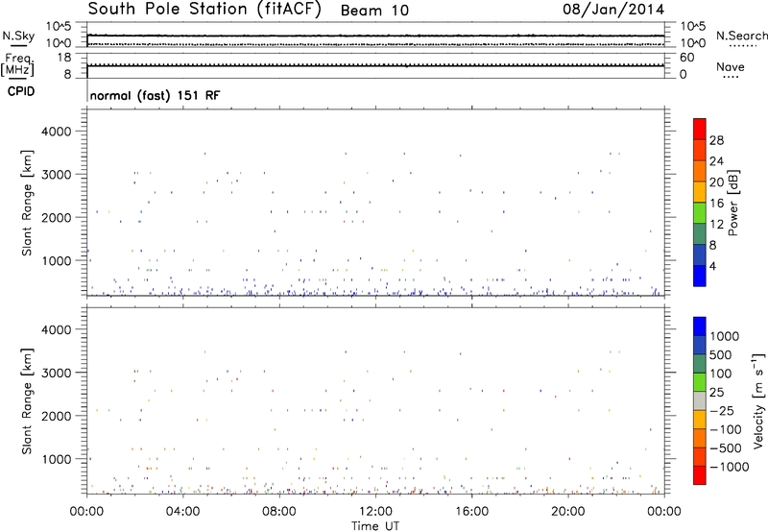Click the '100' tick on Velocity colorbar

721,374
